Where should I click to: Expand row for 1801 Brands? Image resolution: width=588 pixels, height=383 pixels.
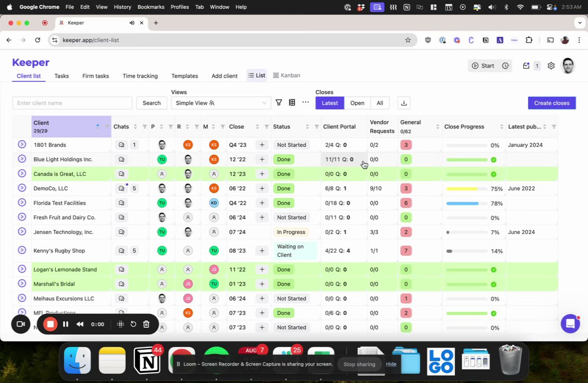22,144
